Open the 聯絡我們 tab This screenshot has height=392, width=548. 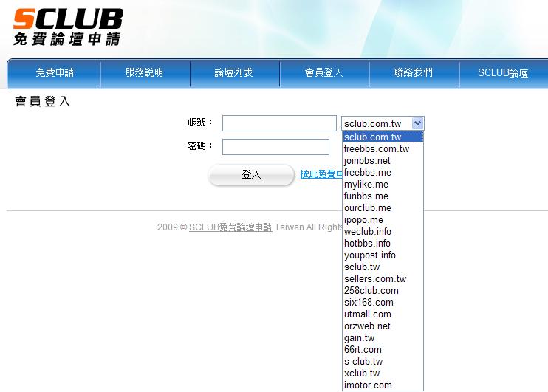[414, 72]
